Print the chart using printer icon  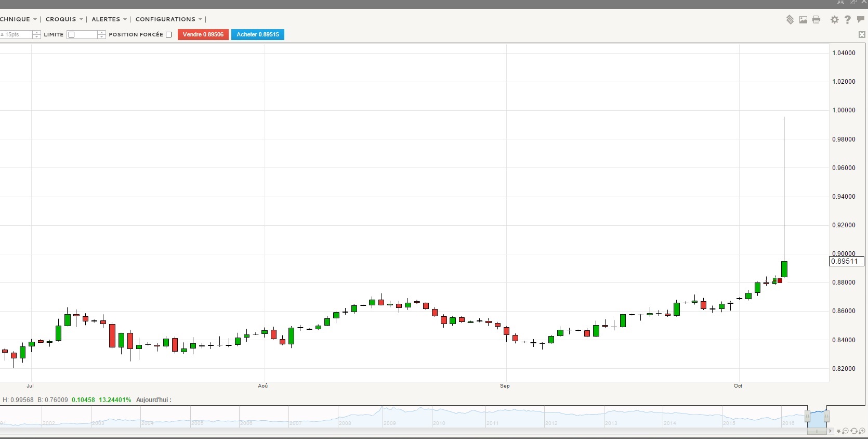click(x=816, y=20)
